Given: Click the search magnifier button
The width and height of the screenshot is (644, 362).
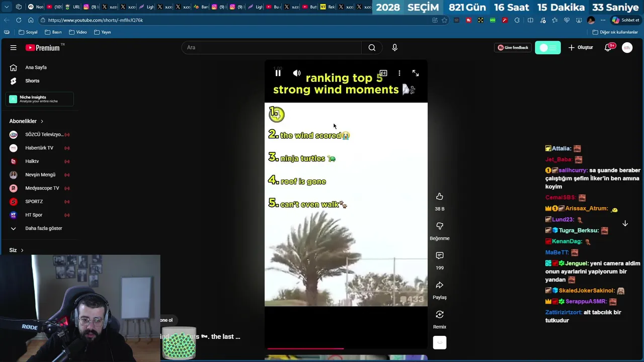Looking at the screenshot, I should tap(372, 48).
